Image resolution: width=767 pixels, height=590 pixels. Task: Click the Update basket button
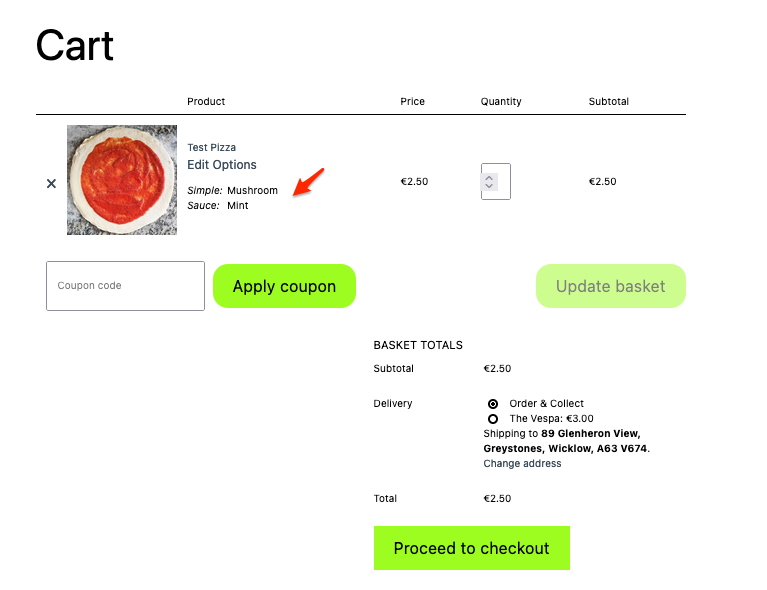(x=610, y=286)
